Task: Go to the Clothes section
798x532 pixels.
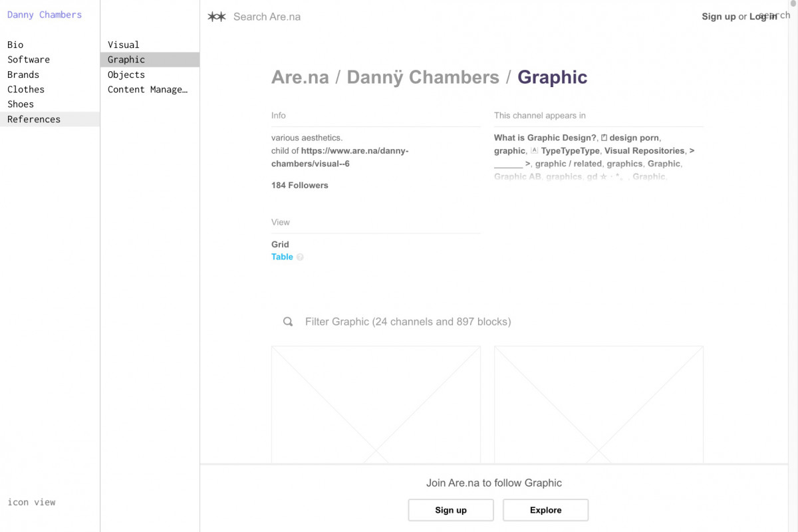Action: click(x=26, y=89)
